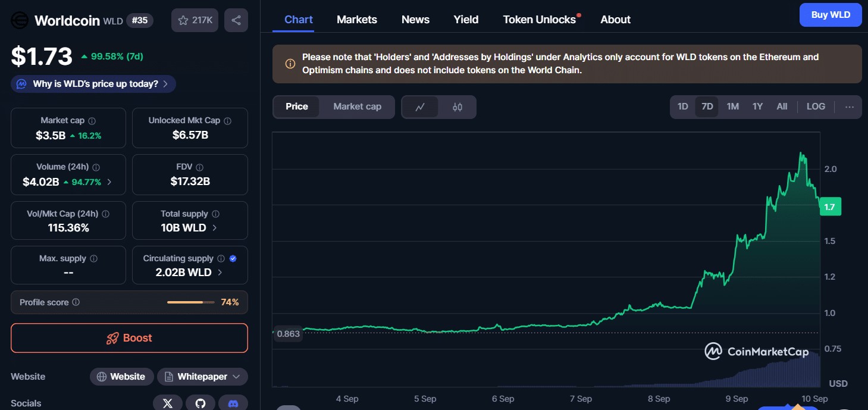
Task: Click Unlocked Mkt Cap info icon
Action: tap(227, 120)
